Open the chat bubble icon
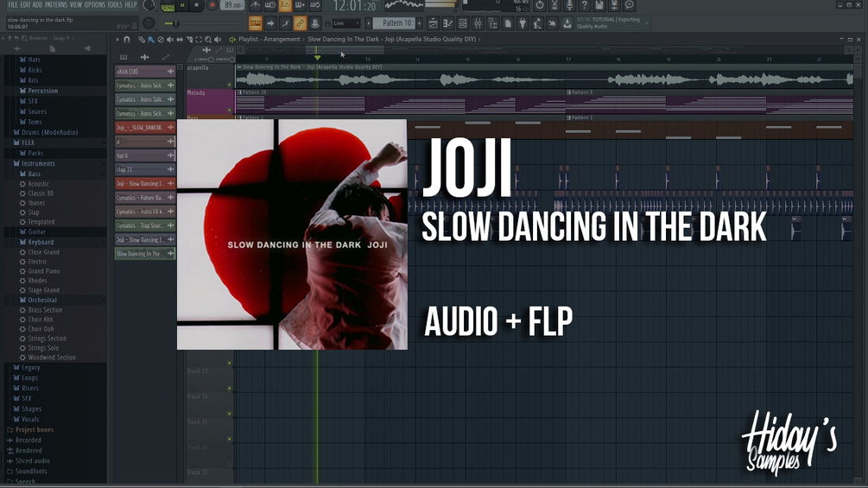868x488 pixels. [x=630, y=5]
